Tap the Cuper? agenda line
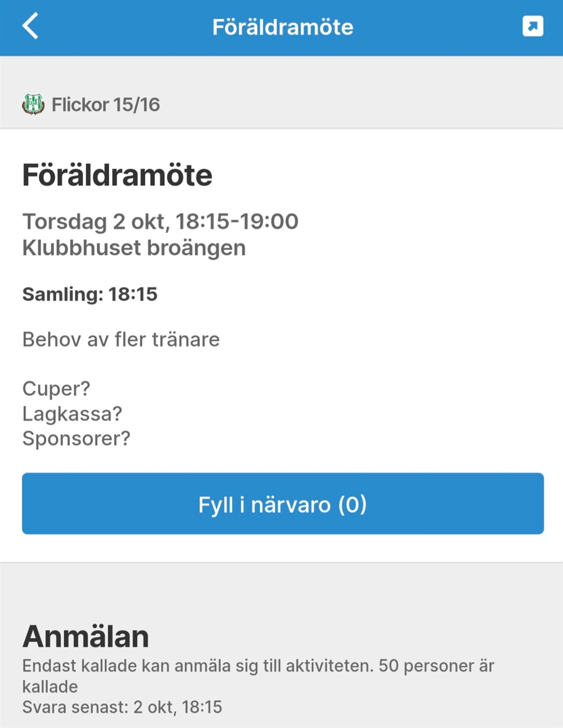Viewport: 563px width, 728px height. [56, 388]
